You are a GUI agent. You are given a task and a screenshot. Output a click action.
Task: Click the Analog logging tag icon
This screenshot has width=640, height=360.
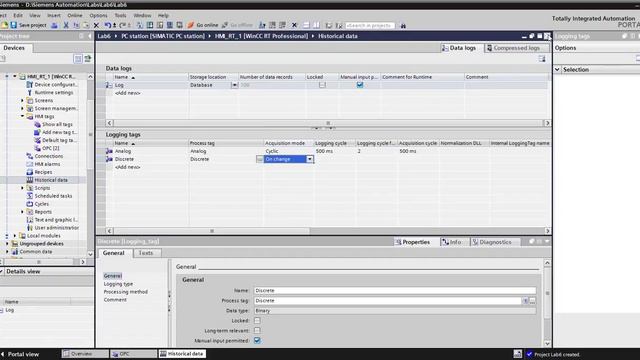coord(109,151)
